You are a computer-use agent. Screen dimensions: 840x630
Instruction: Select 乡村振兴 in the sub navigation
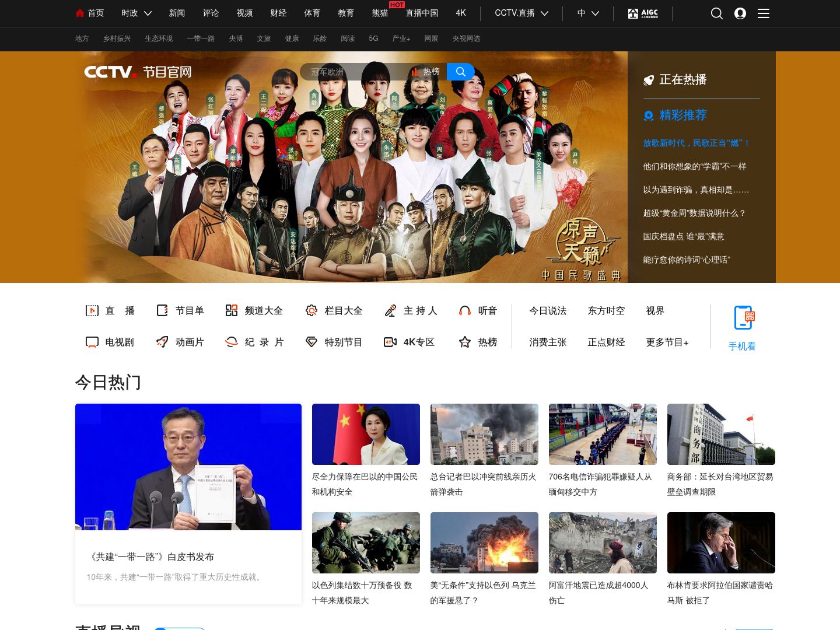(x=117, y=38)
